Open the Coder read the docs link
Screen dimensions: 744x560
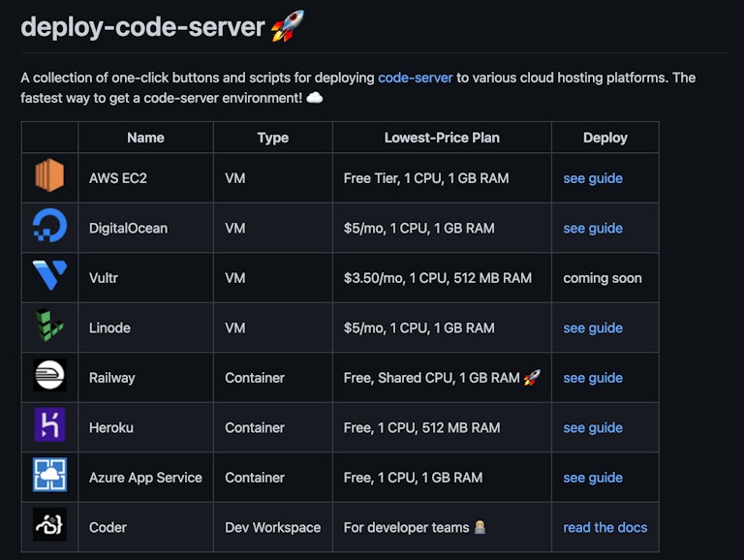coord(604,527)
